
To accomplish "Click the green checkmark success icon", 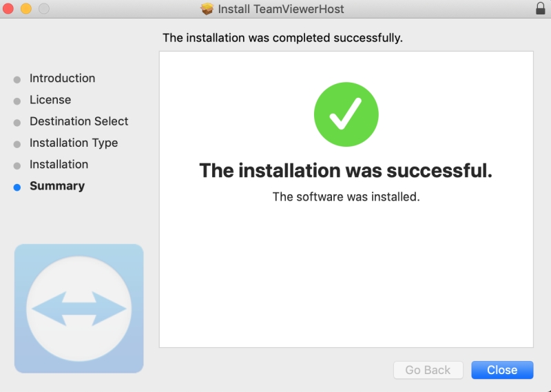I will point(346,114).
